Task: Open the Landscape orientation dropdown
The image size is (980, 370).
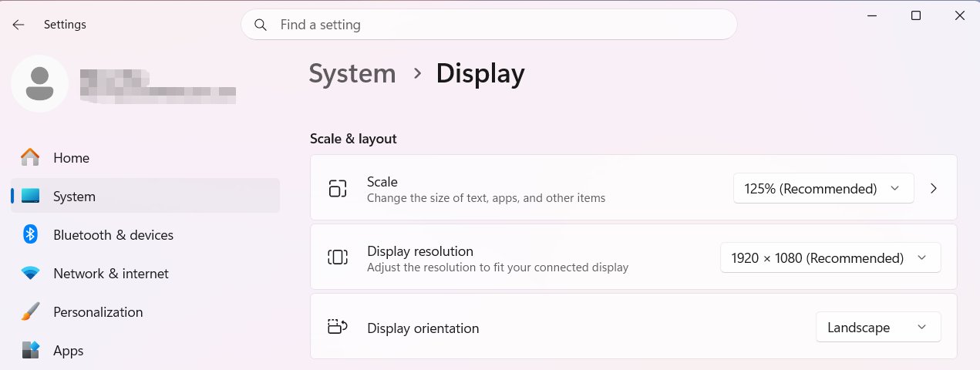Action: coord(878,327)
